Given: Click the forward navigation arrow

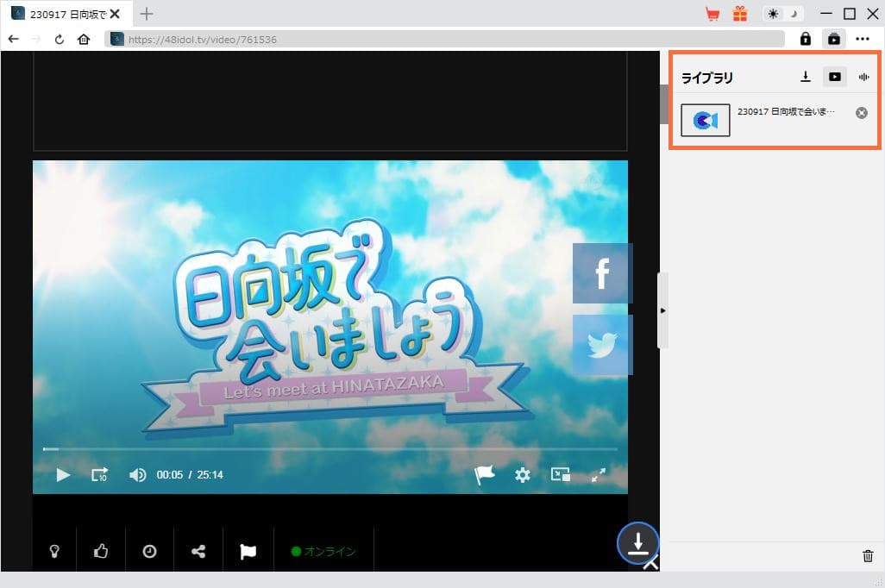Looking at the screenshot, I should point(36,40).
